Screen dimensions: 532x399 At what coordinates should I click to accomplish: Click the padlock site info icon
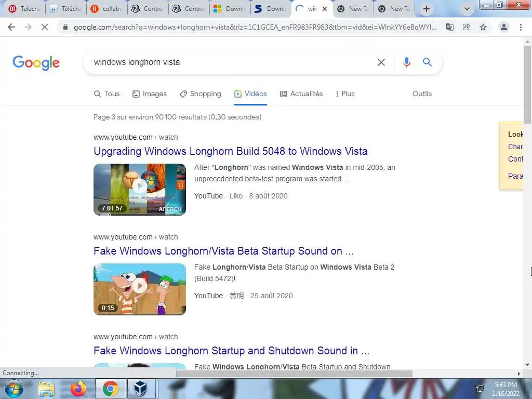point(65,27)
